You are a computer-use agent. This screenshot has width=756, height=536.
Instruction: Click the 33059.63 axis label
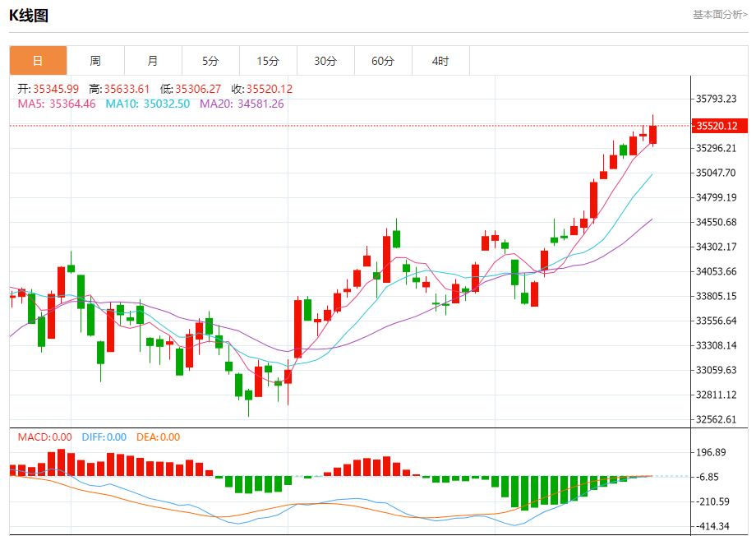point(716,370)
